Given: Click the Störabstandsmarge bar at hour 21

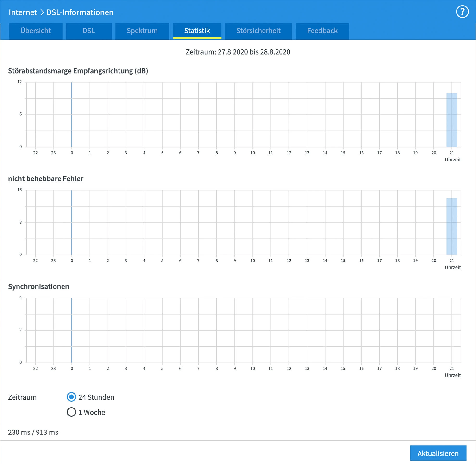Looking at the screenshot, I should tap(452, 120).
